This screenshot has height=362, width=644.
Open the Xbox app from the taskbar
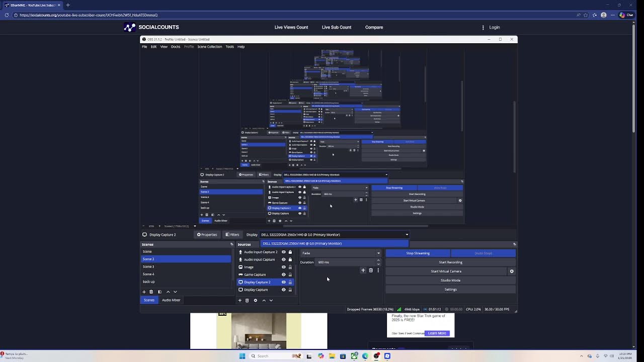(354, 356)
